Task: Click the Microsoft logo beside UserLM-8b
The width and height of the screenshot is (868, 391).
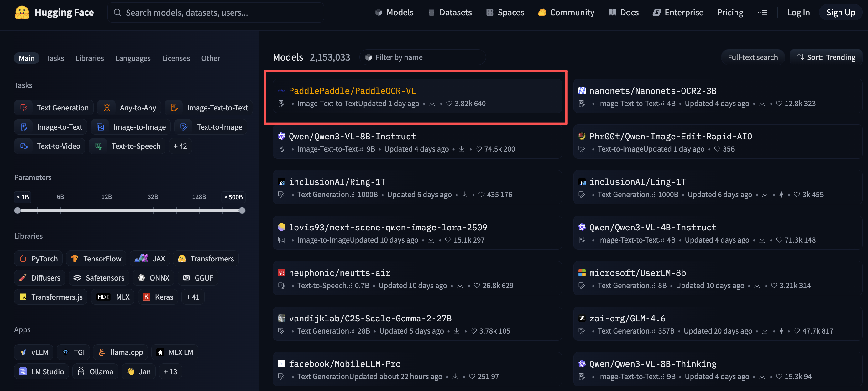Action: click(582, 273)
